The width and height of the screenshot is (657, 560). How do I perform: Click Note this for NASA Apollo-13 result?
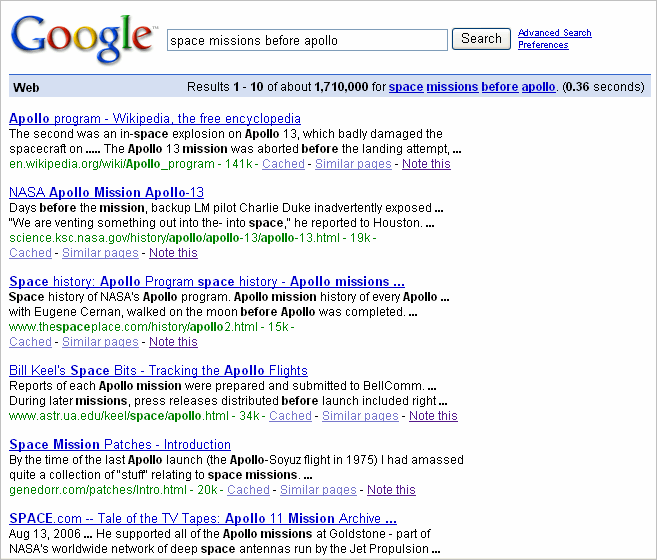pyautogui.click(x=173, y=253)
